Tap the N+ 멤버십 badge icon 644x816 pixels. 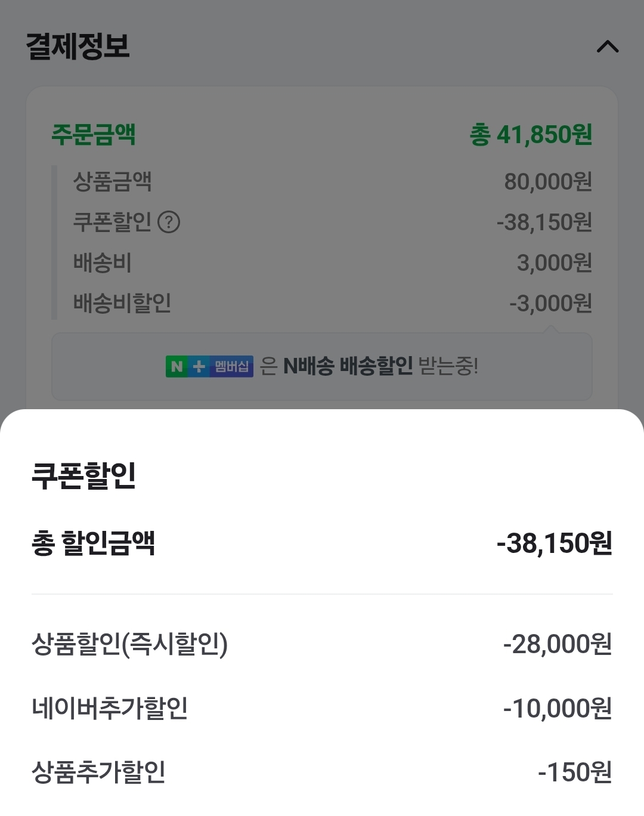click(x=209, y=366)
